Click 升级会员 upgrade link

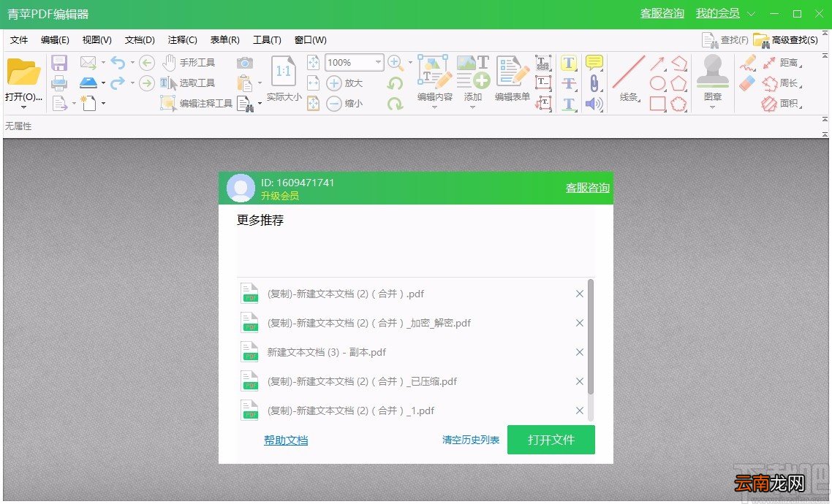point(279,196)
